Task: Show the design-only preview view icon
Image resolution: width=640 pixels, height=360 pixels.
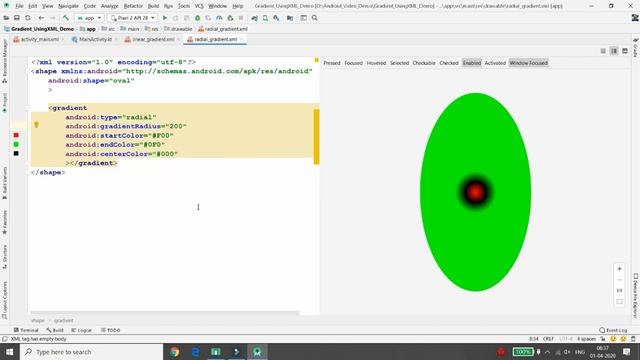Action: click(625, 51)
